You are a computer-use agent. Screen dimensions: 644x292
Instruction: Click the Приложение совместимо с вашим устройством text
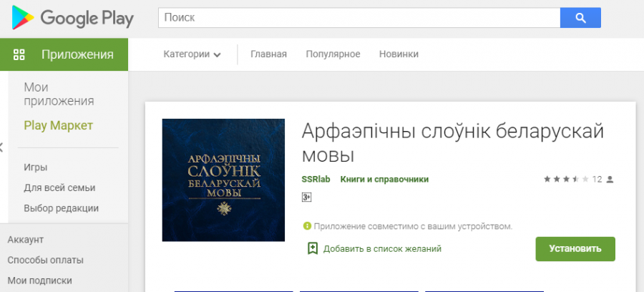tap(413, 226)
